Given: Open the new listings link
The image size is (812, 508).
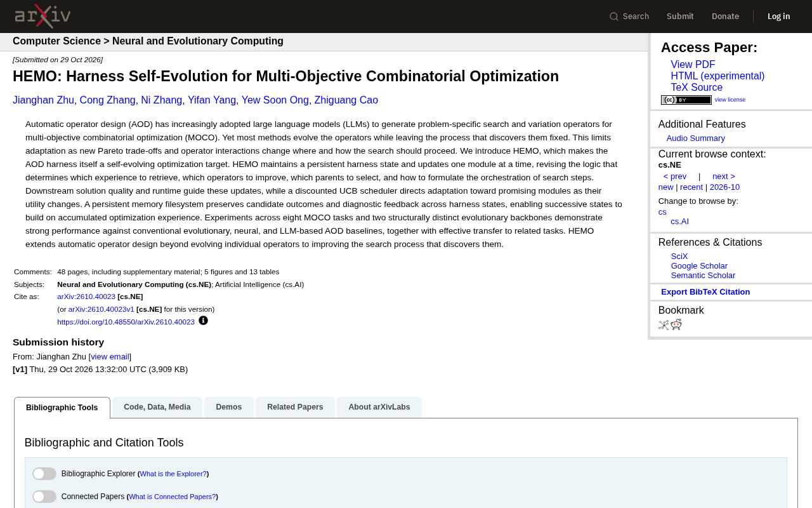Looking at the screenshot, I should (x=666, y=187).
